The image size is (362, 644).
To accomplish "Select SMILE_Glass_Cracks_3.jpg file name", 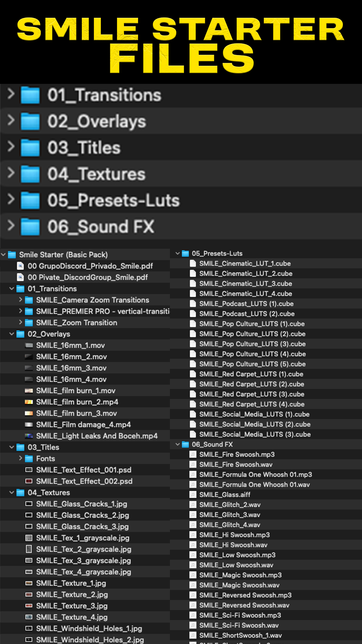I will [82, 527].
